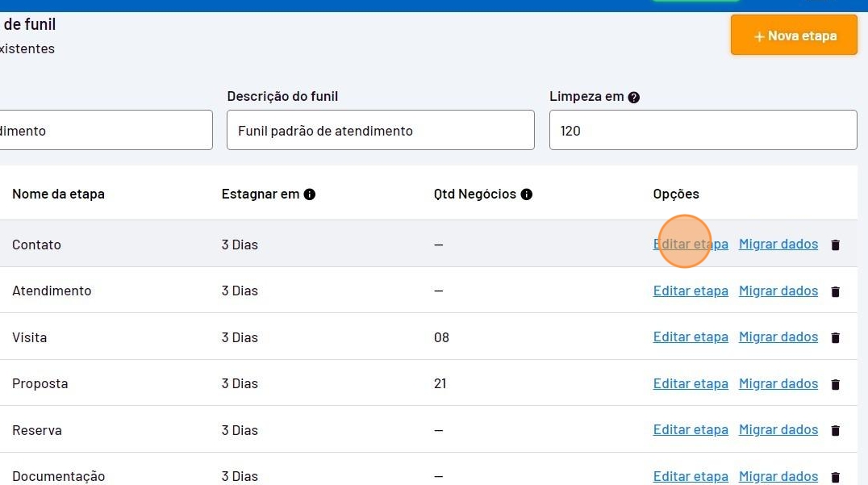This screenshot has width=868, height=485.
Task: Click Migrar dados for Visita stage
Action: coord(778,337)
